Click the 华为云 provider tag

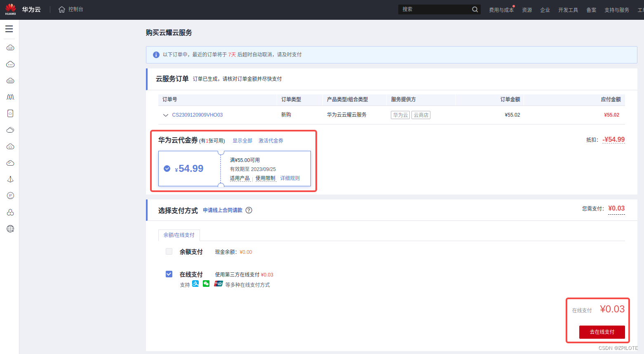pos(400,115)
